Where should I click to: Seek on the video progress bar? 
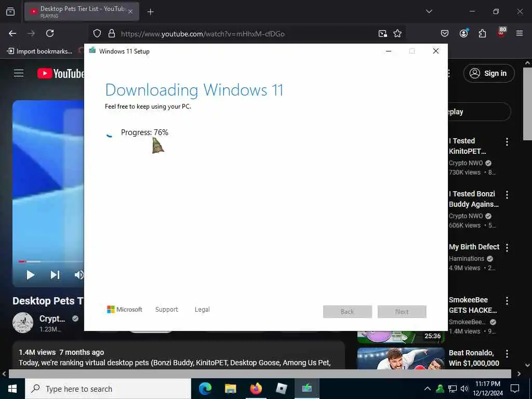coord(51,262)
